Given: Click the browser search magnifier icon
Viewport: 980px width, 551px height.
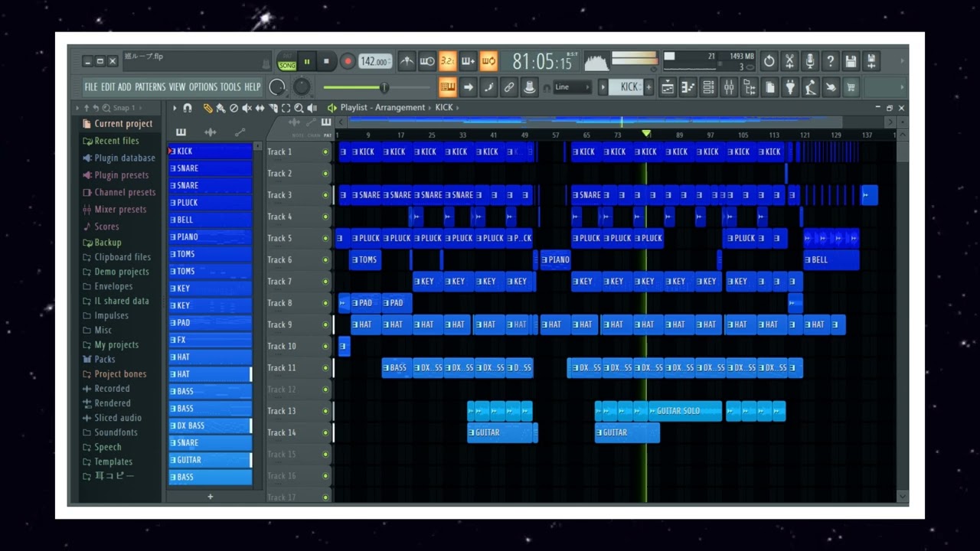Looking at the screenshot, I should [106, 108].
